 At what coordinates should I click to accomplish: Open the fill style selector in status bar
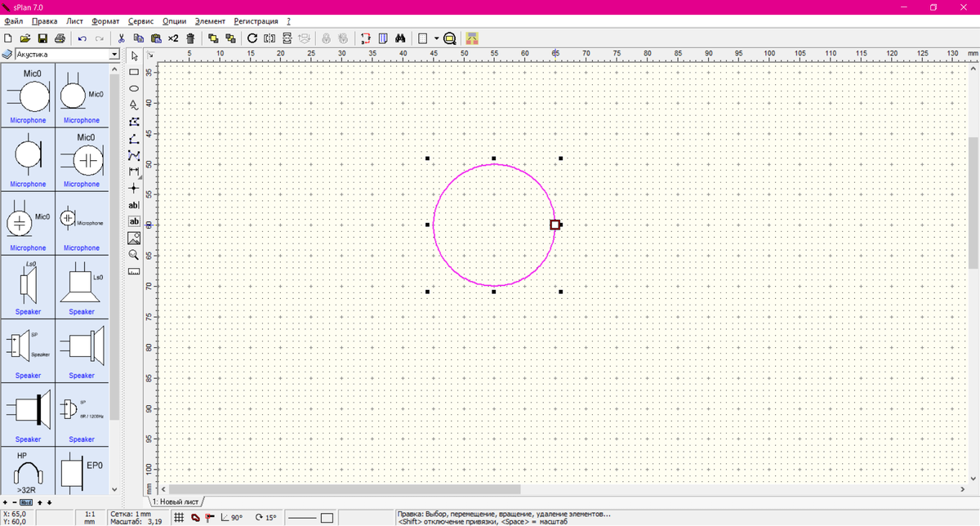(x=327, y=518)
